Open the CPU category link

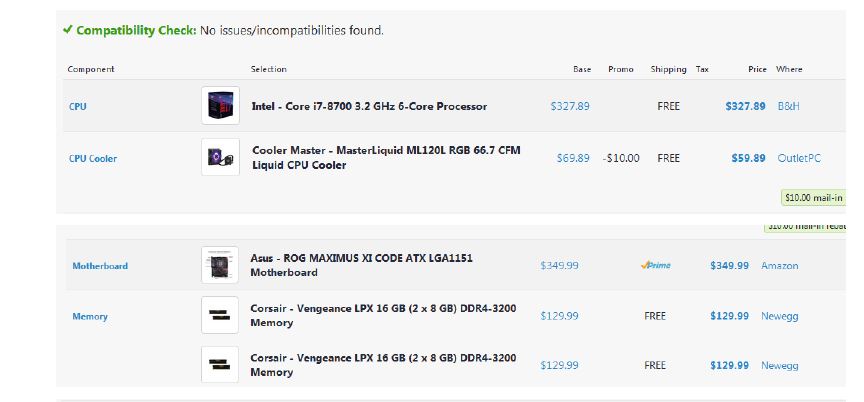click(x=78, y=106)
